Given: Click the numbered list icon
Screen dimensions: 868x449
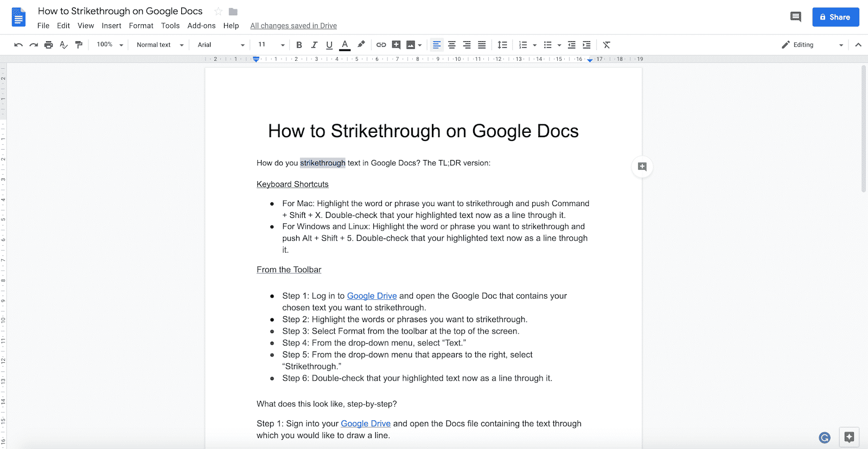Looking at the screenshot, I should [x=523, y=45].
